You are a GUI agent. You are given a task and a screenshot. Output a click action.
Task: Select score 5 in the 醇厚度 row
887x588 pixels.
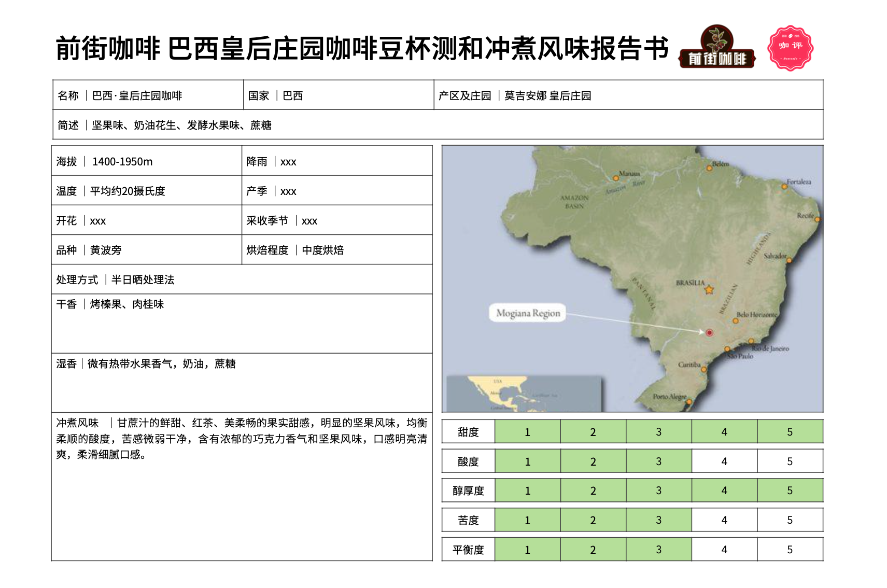click(x=790, y=491)
